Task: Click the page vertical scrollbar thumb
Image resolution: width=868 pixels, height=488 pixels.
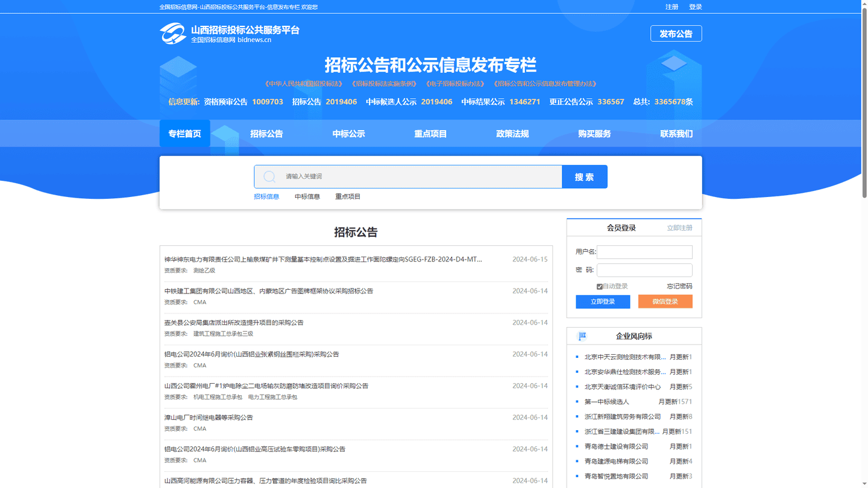Action: click(864, 102)
